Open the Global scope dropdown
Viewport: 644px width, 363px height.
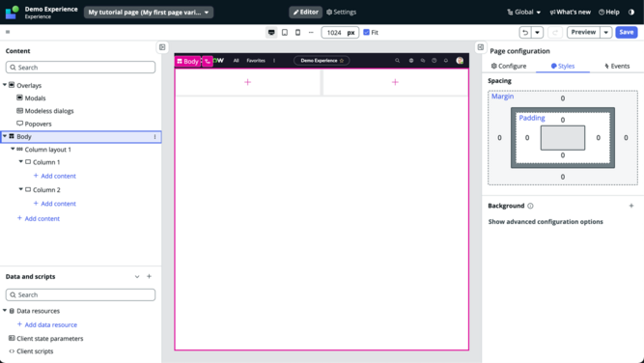click(x=523, y=12)
